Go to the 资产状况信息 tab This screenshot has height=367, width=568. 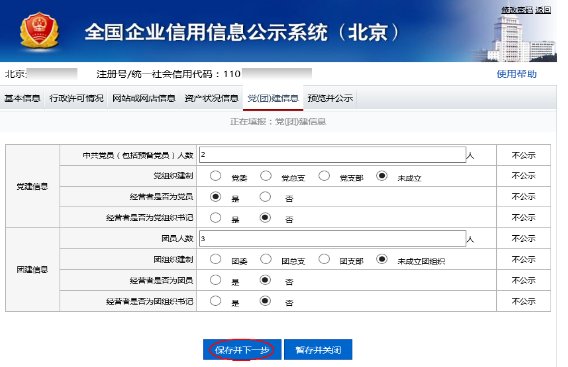tap(212, 98)
